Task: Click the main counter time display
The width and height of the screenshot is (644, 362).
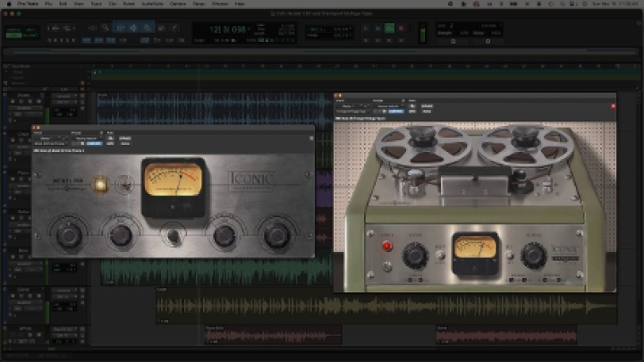Action: tap(227, 29)
